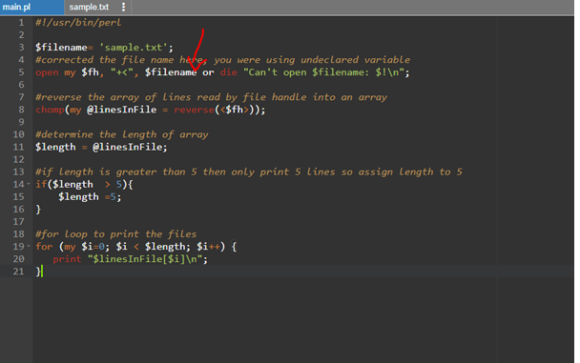
Task: Collapse the for loop fold arrow at line 19
Action: [28, 246]
